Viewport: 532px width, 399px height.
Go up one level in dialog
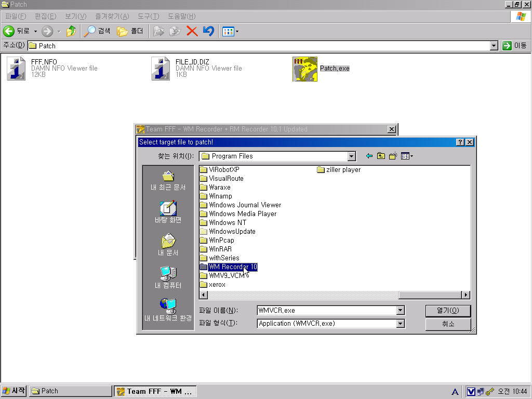(x=381, y=156)
